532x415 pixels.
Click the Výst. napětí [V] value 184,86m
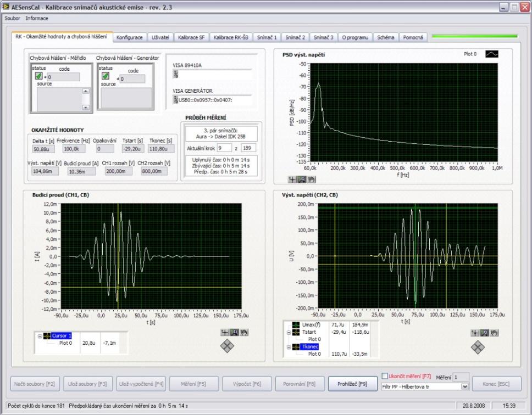pos(45,171)
